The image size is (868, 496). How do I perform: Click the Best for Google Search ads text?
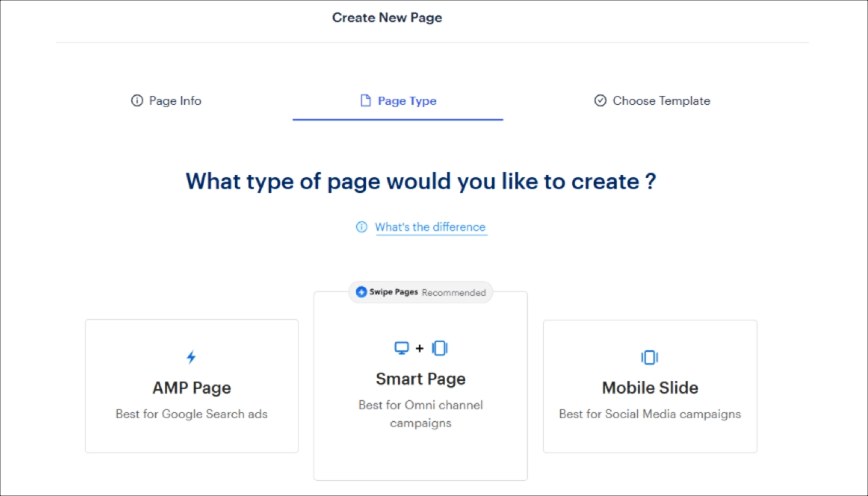pos(191,414)
